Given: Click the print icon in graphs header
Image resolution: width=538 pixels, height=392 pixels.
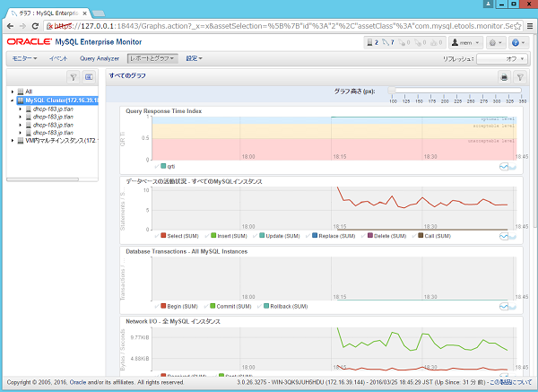Looking at the screenshot, I should point(504,77).
